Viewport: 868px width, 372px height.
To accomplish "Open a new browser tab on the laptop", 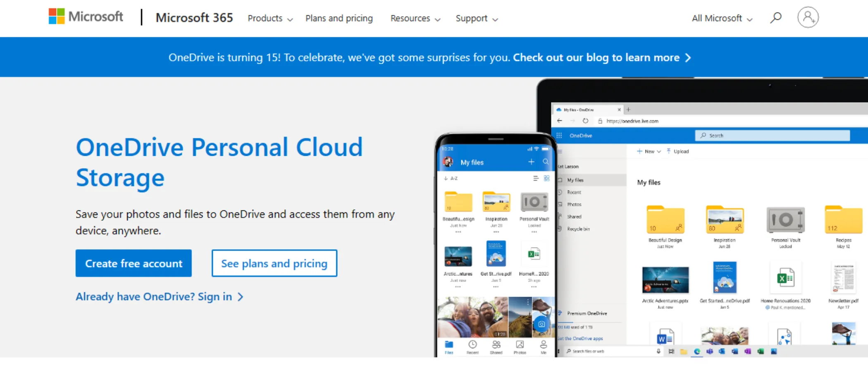I will pos(628,110).
